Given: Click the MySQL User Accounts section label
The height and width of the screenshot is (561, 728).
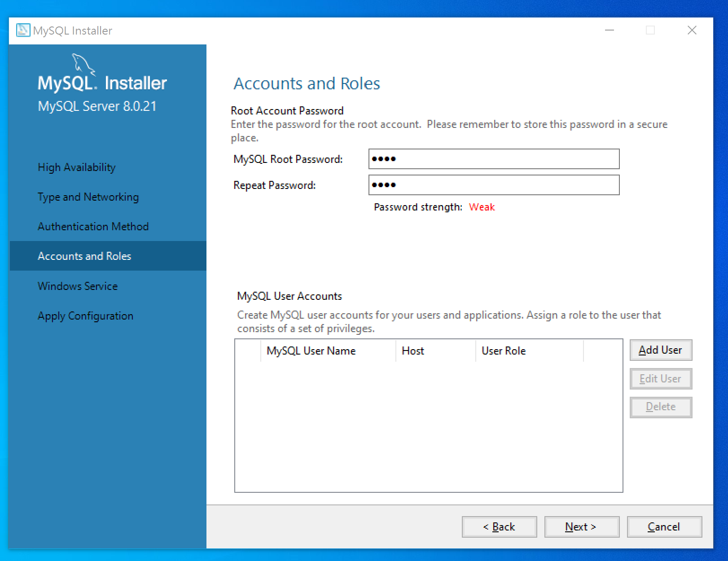Looking at the screenshot, I should pyautogui.click(x=289, y=296).
